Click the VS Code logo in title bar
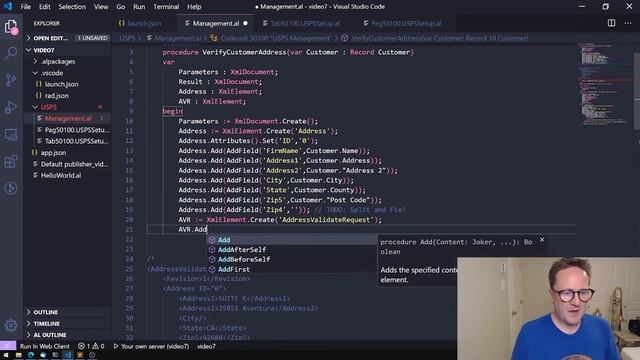The width and height of the screenshot is (640, 360). click(8, 7)
